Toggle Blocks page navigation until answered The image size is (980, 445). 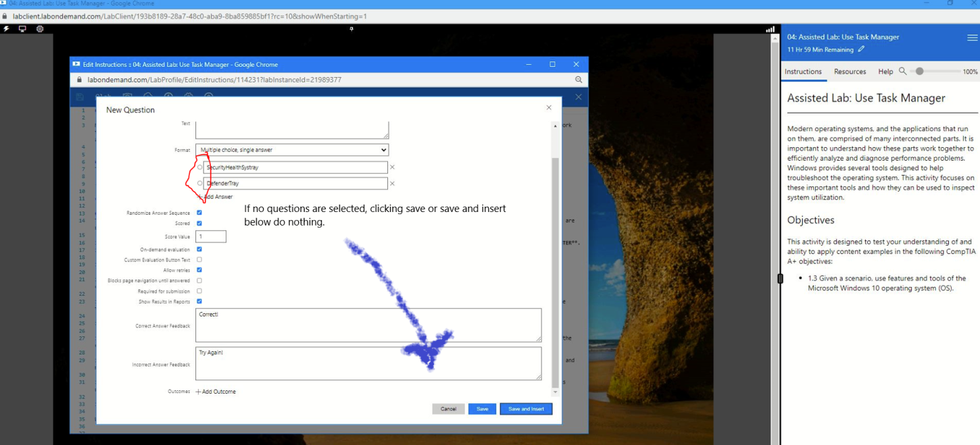click(199, 280)
